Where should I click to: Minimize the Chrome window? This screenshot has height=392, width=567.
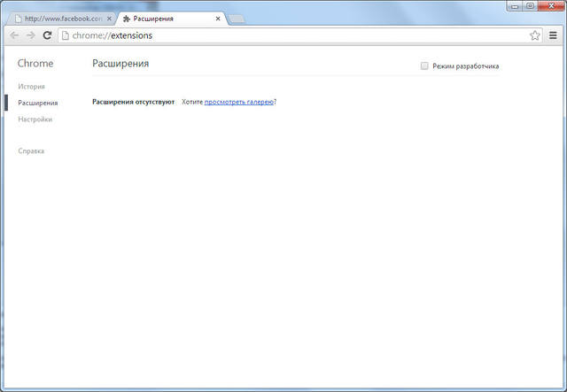click(x=515, y=6)
